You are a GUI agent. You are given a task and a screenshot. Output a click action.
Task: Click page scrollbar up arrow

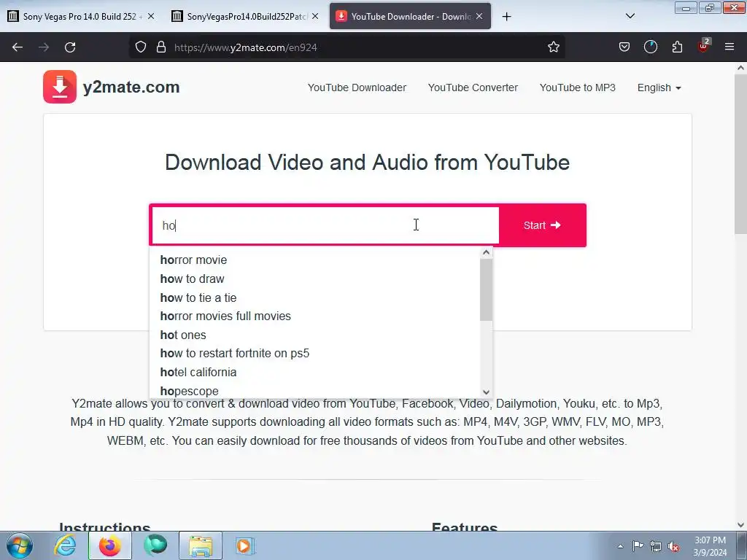click(740, 68)
